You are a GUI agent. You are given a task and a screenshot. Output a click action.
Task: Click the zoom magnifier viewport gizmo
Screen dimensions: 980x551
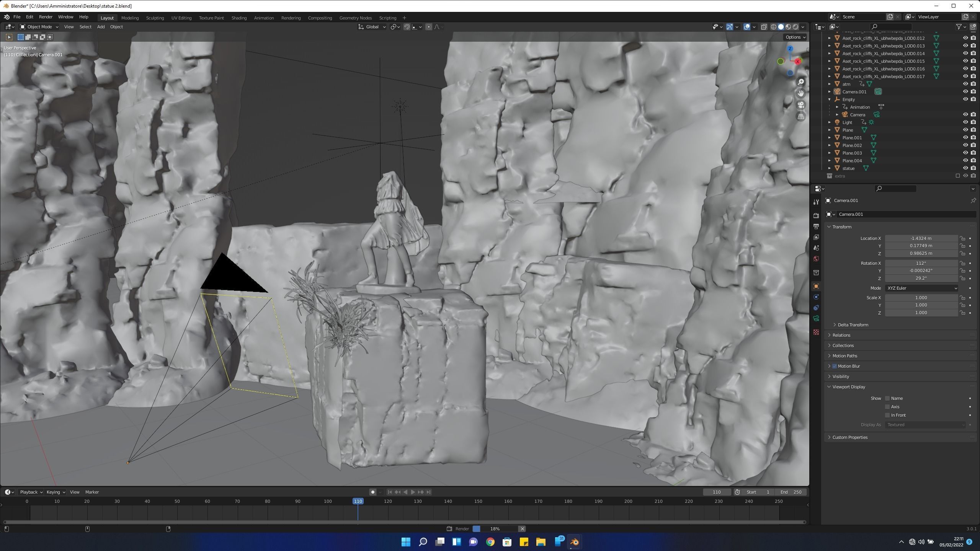800,82
